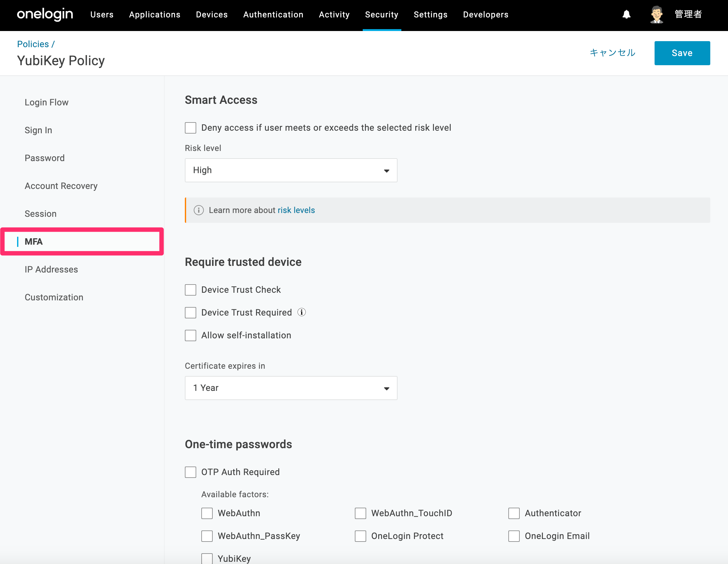
Task: Enable OTP Auth Required checkbox
Action: 190,472
